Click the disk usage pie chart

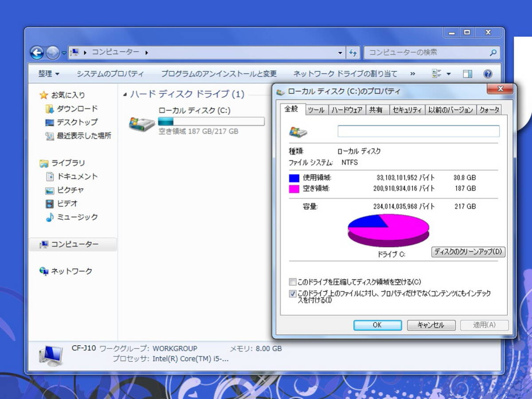coord(388,230)
